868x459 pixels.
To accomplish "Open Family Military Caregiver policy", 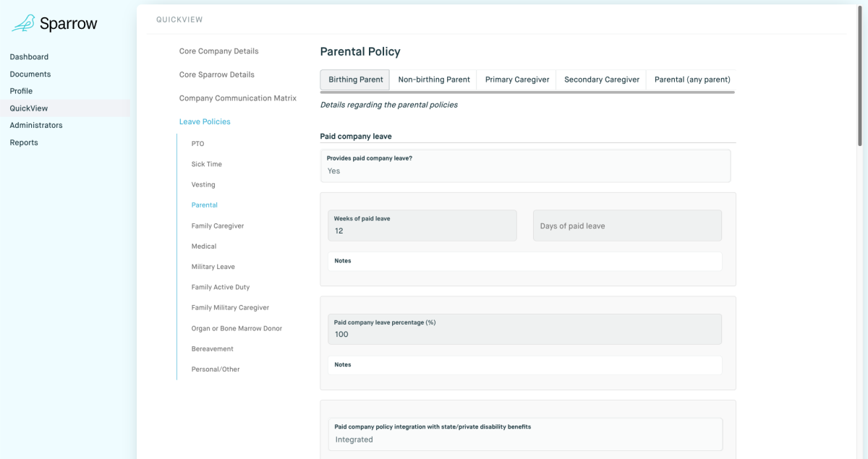I will tap(230, 308).
